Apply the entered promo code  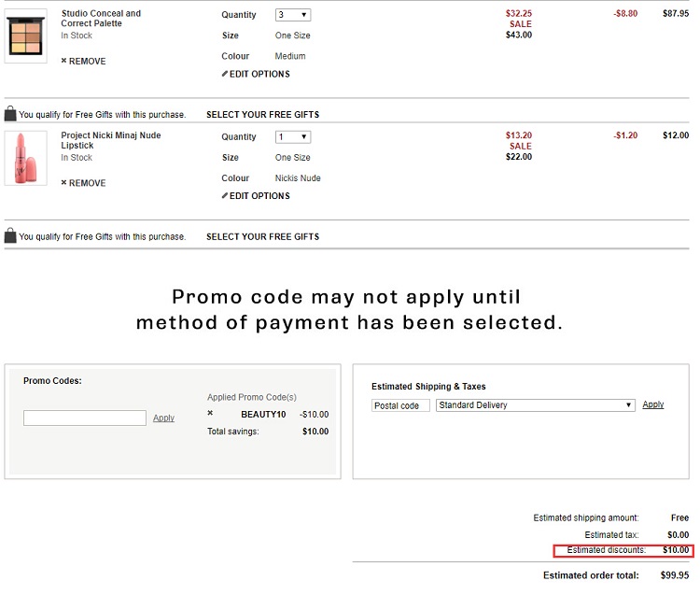coord(163,418)
